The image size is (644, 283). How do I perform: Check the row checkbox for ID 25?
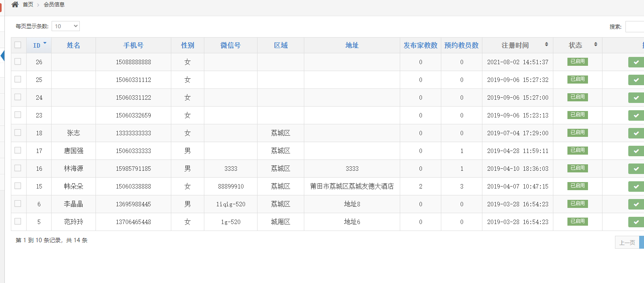[18, 79]
